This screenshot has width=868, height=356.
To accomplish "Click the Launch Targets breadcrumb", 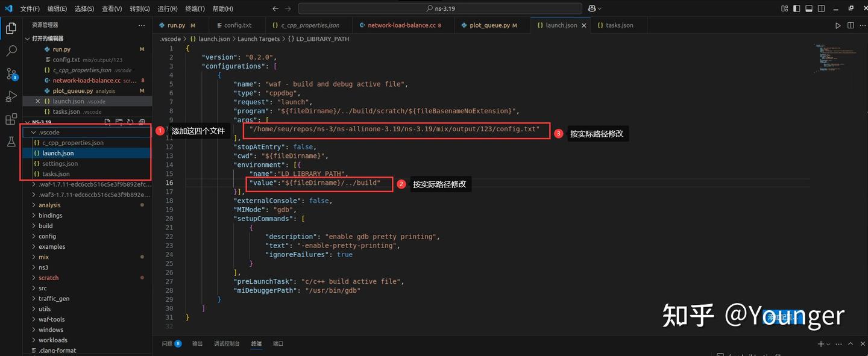I will [258, 39].
